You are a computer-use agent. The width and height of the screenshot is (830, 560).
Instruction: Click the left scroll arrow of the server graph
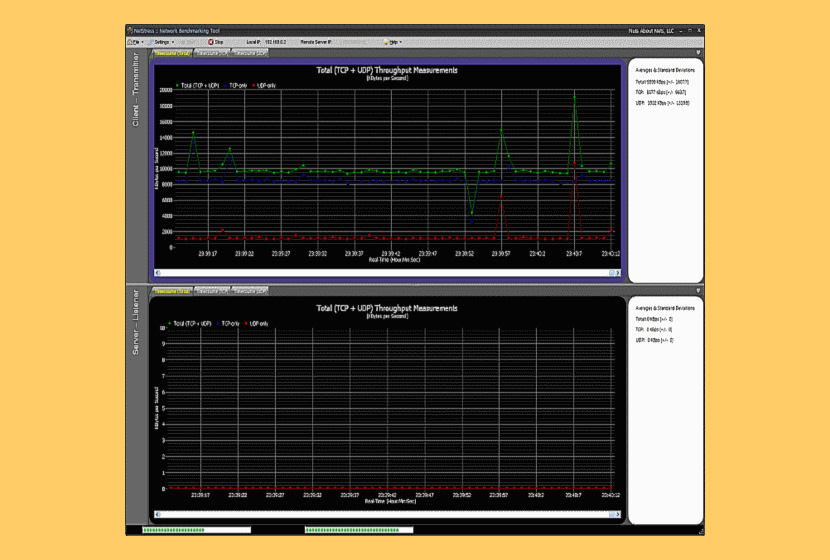[157, 517]
